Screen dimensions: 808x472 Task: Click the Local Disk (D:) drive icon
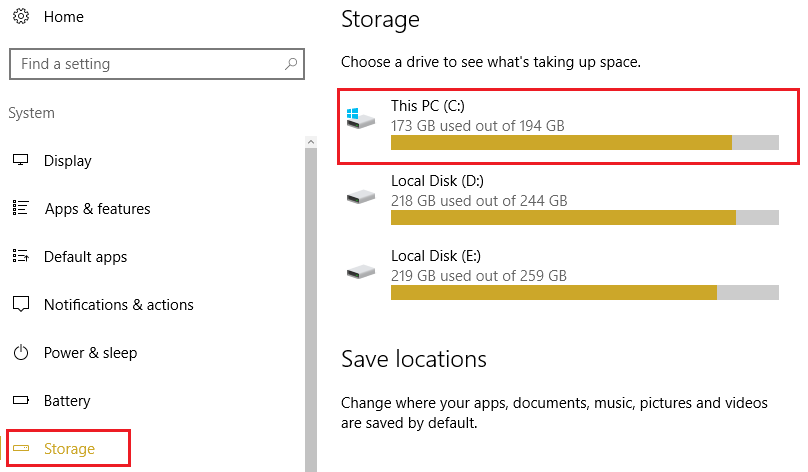pyautogui.click(x=360, y=194)
